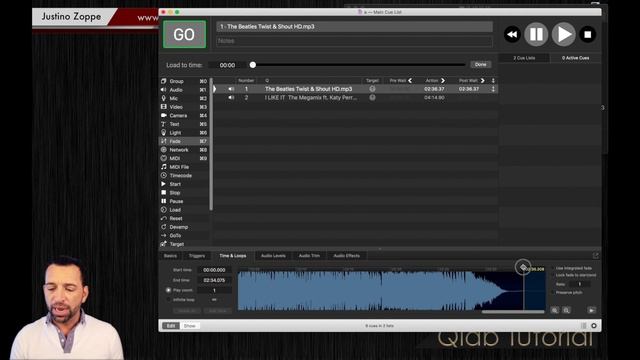640x360 pixels.
Task: Open the Audio Effects tab
Action: point(347,256)
